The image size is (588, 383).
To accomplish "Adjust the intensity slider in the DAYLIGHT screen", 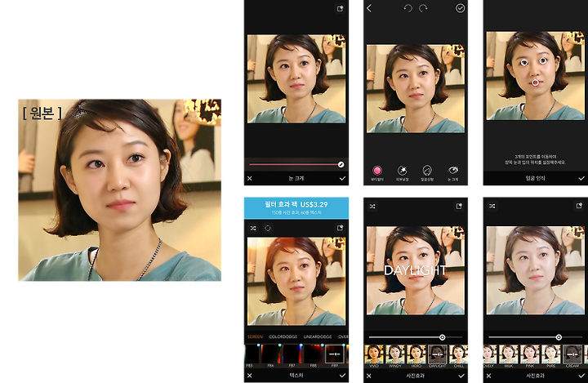I will pos(442,337).
